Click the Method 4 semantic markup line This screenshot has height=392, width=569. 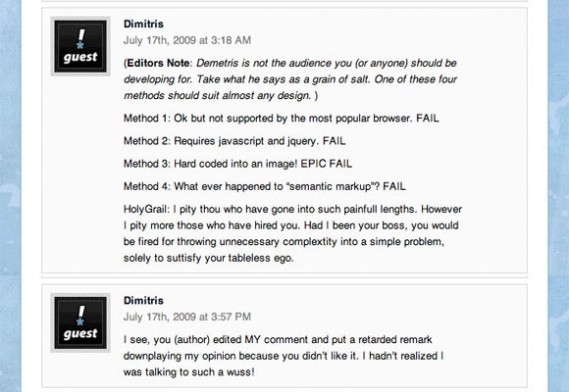coord(265,186)
